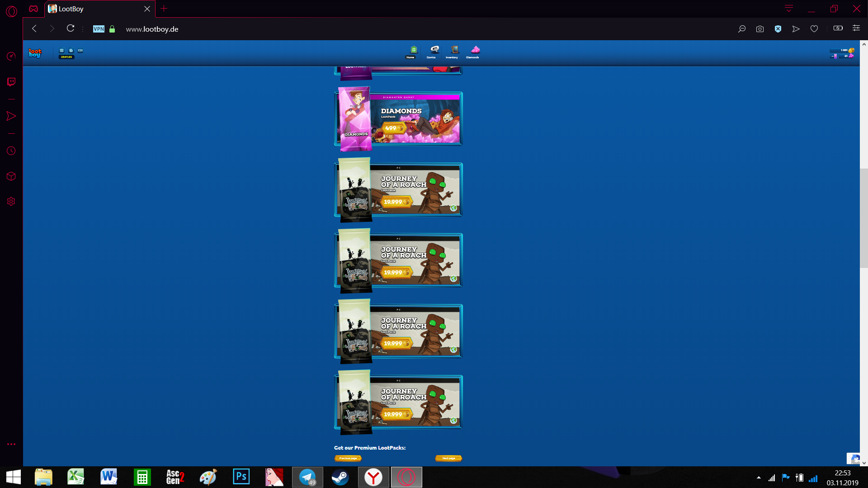
Task: Open GX Control speedometer in sidebar
Action: click(11, 56)
